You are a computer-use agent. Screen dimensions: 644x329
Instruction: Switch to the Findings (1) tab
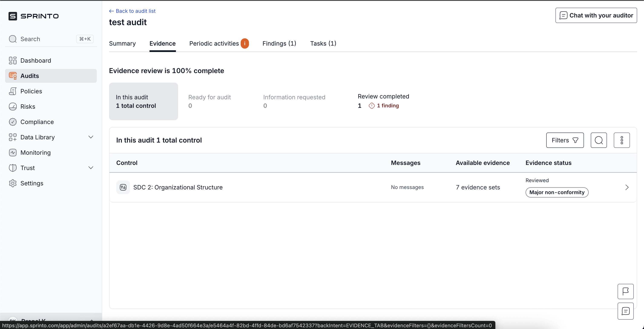(x=279, y=43)
